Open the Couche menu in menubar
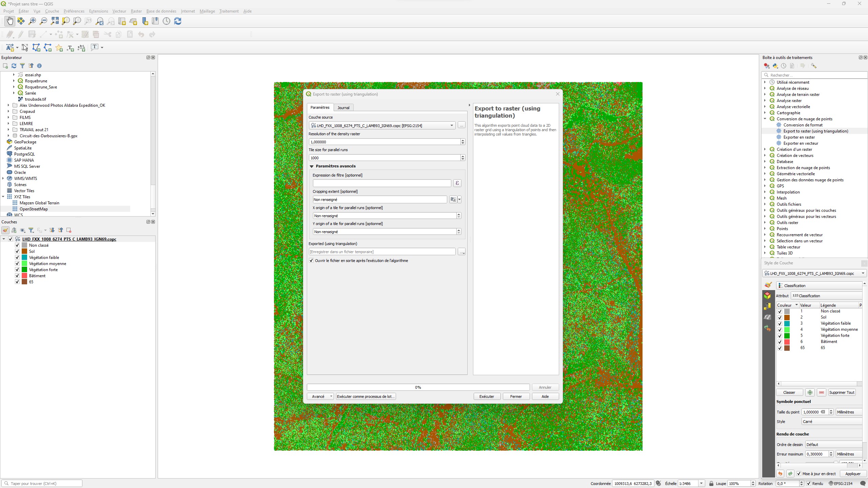Viewport: 868px width, 488px height. [x=52, y=11]
